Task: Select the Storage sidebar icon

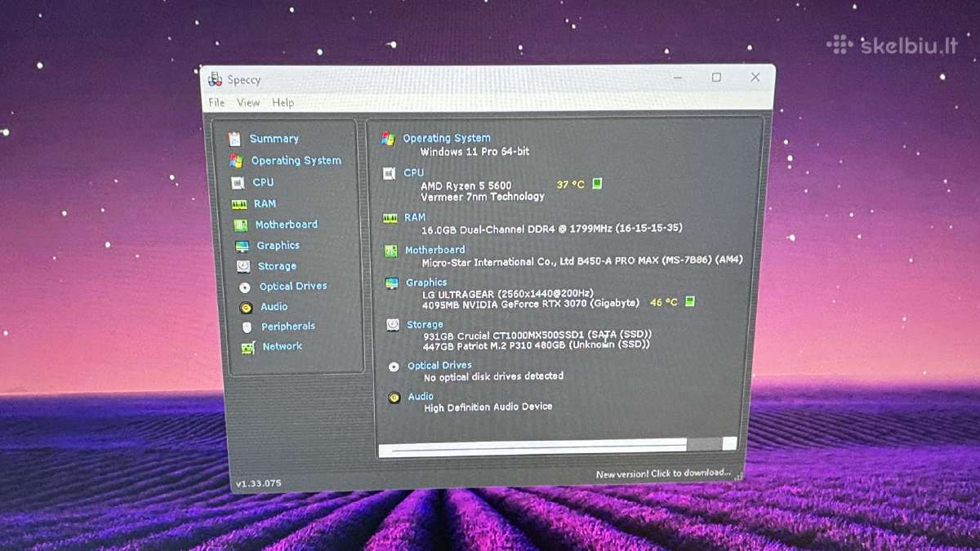Action: click(x=243, y=266)
